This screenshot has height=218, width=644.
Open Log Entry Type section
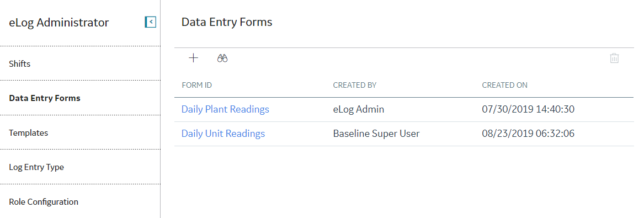pos(36,167)
